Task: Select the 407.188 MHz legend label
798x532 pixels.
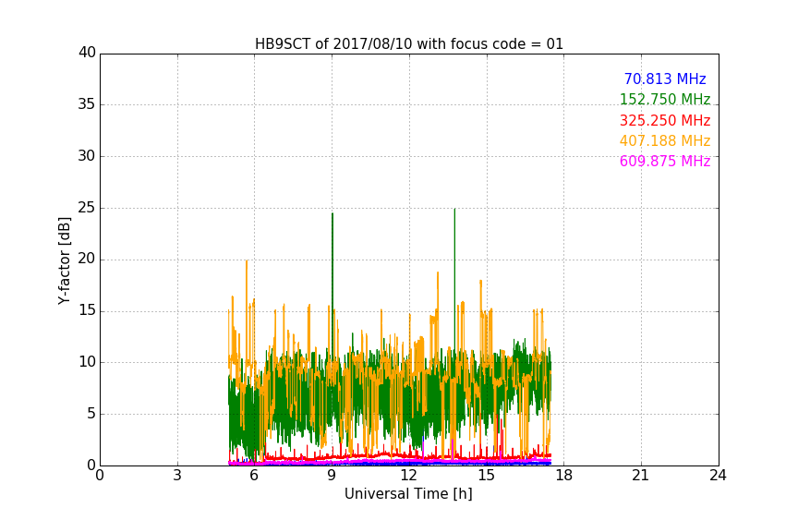Action: (x=665, y=140)
